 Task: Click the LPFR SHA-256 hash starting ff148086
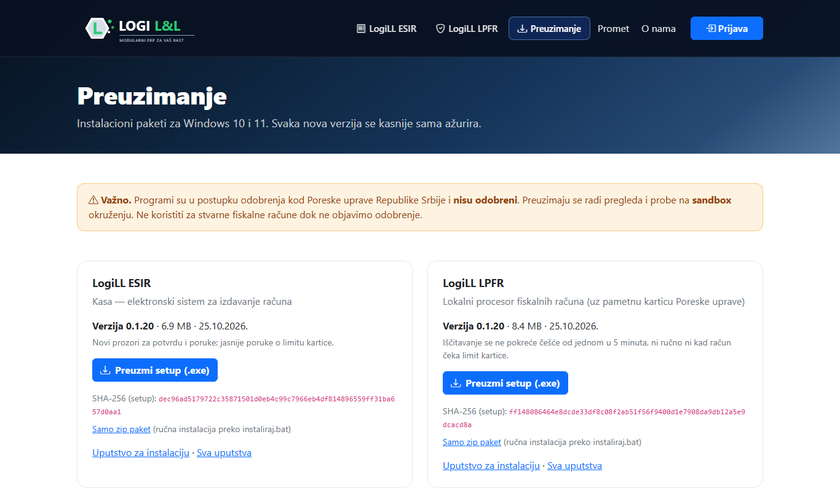(x=594, y=418)
